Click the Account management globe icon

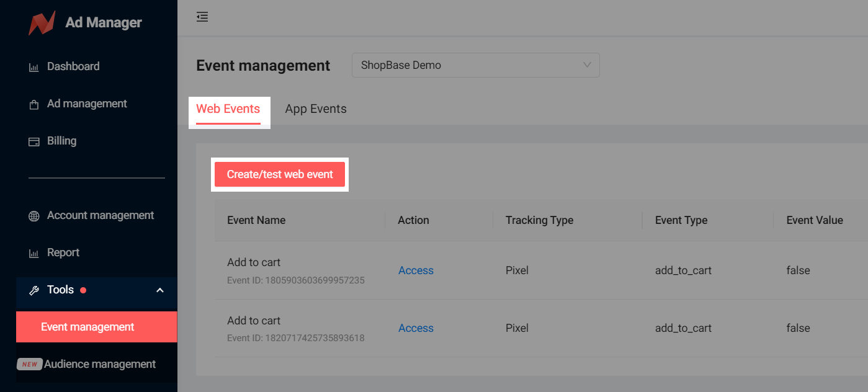pos(34,216)
